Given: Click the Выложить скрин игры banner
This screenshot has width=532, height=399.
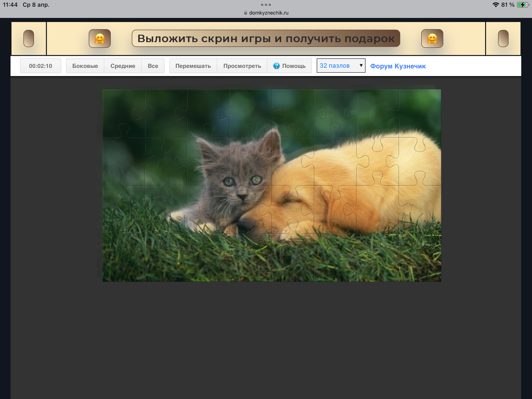Looking at the screenshot, I should 266,39.
